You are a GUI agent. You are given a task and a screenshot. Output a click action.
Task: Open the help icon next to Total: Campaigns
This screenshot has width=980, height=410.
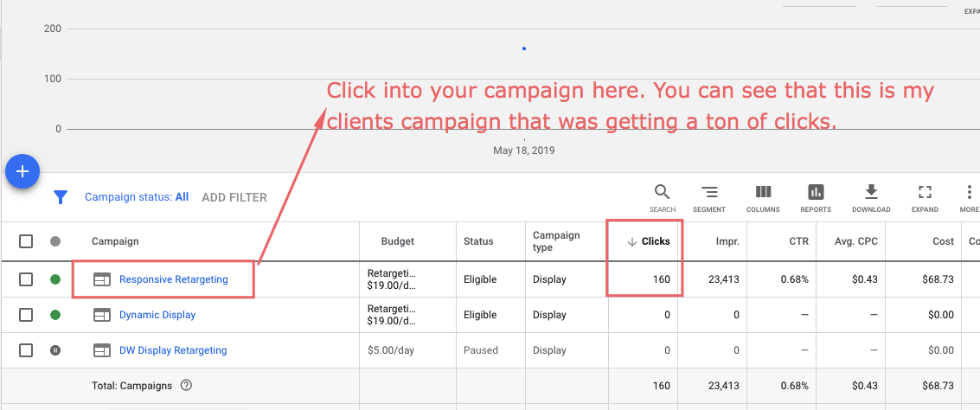tap(186, 386)
